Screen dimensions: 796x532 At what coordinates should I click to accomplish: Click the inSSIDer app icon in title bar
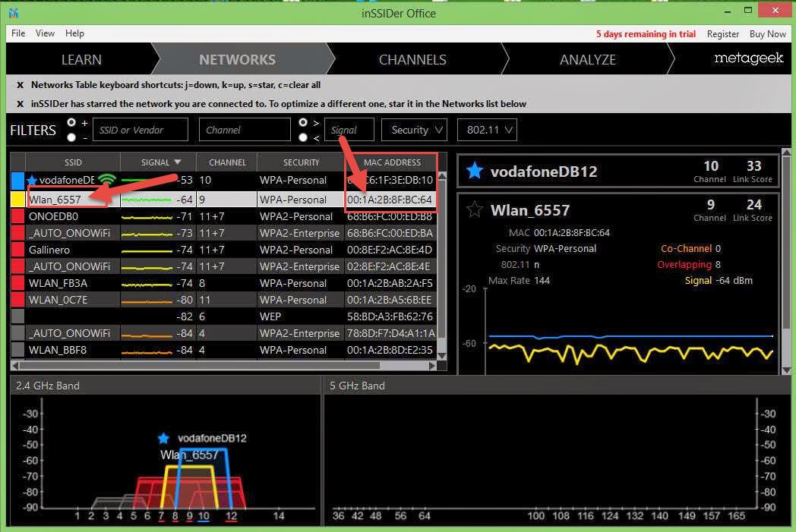click(x=14, y=13)
